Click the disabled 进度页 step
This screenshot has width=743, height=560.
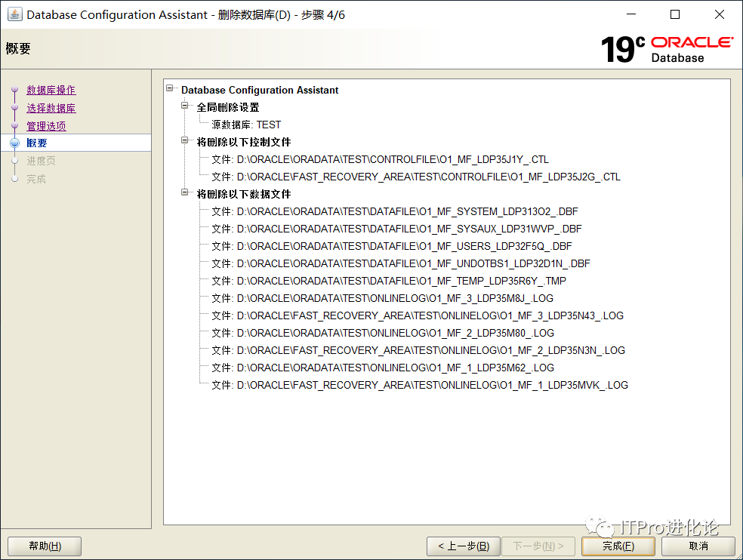42,161
